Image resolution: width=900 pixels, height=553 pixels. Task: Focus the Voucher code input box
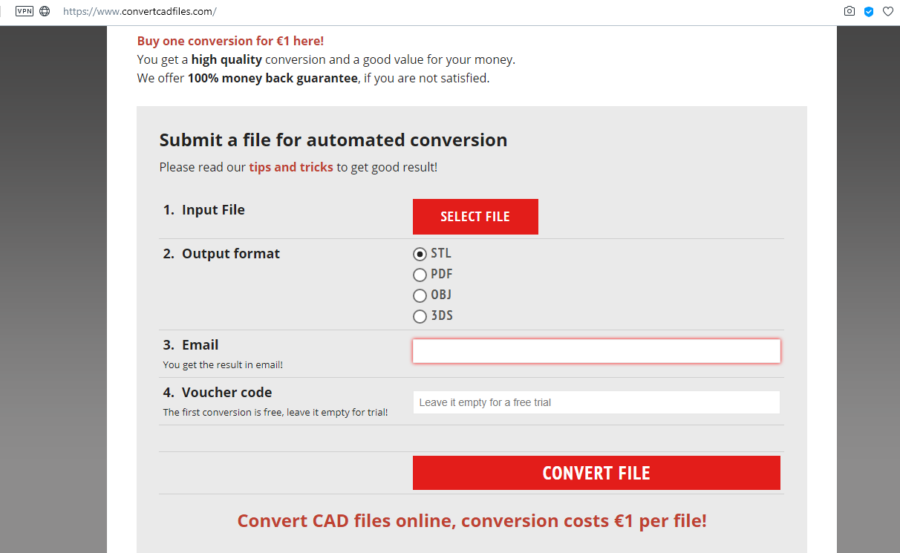pyautogui.click(x=596, y=402)
